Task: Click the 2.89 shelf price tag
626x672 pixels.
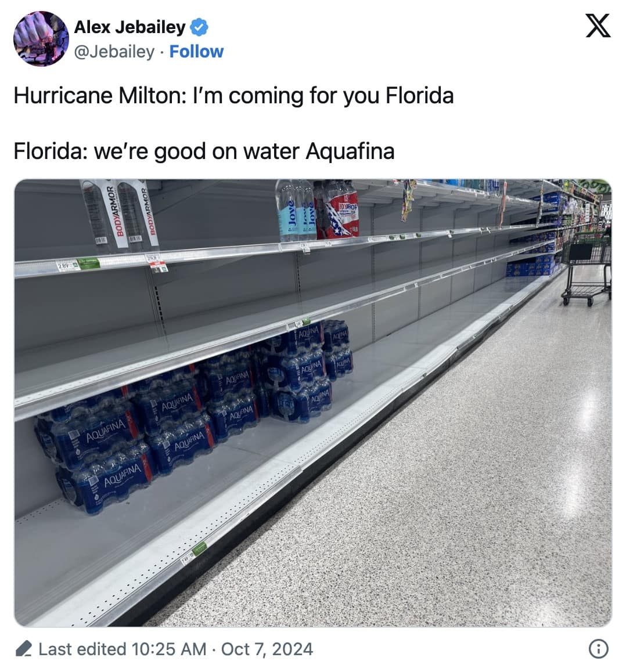Action: click(69, 266)
